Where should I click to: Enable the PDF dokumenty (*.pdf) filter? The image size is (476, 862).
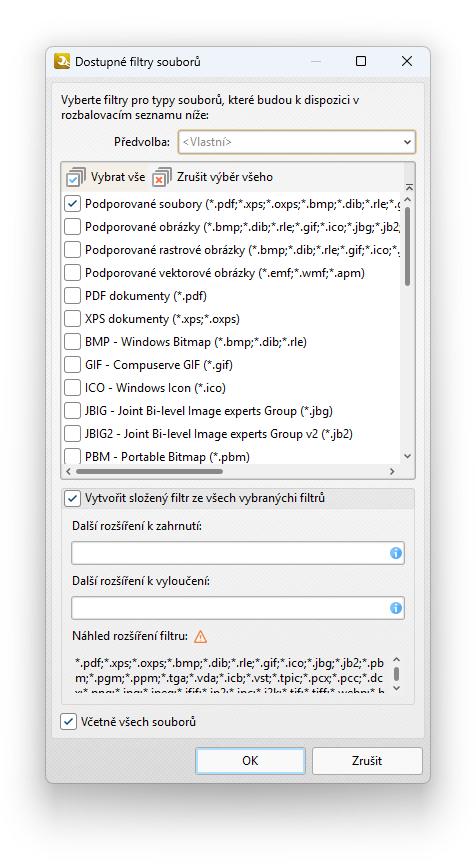point(73,296)
